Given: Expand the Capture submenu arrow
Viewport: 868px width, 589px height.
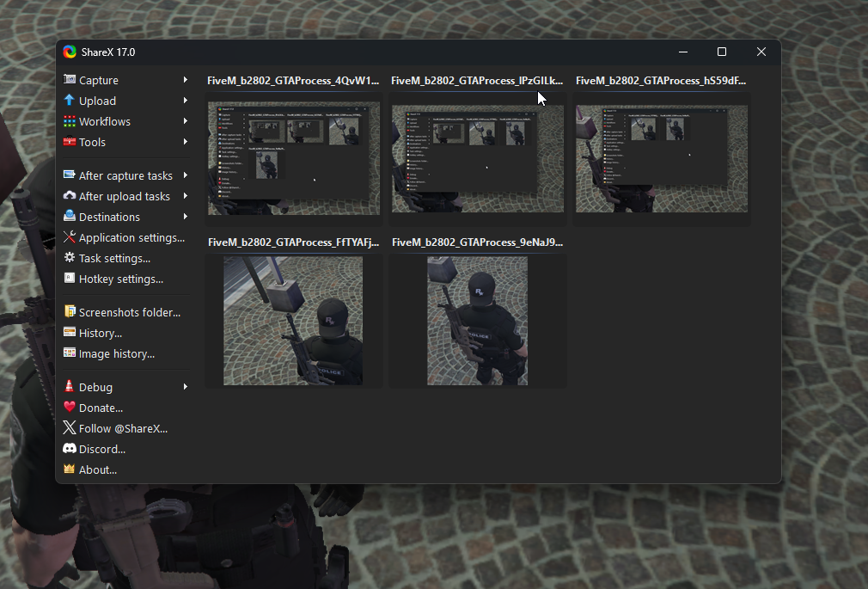Looking at the screenshot, I should 186,80.
